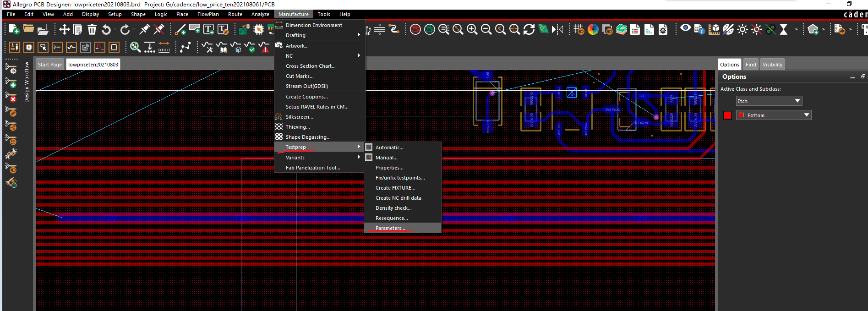Screen dimensions: 868x311
Task: Open the Analyze menu
Action: (x=260, y=14)
